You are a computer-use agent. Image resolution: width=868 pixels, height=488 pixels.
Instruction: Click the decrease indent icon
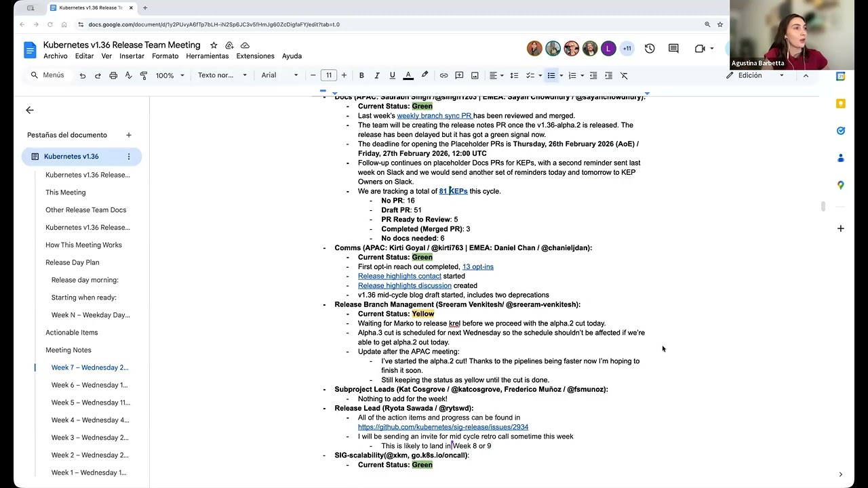593,75
